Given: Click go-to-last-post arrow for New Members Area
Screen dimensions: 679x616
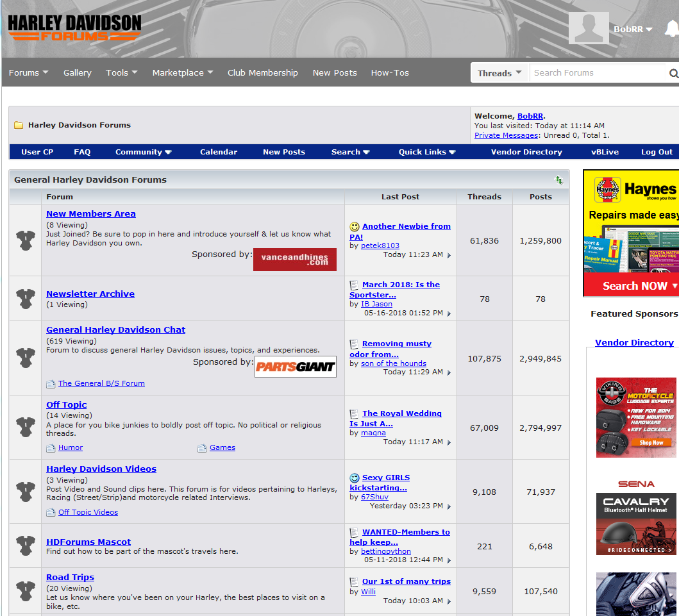Looking at the screenshot, I should (x=449, y=256).
